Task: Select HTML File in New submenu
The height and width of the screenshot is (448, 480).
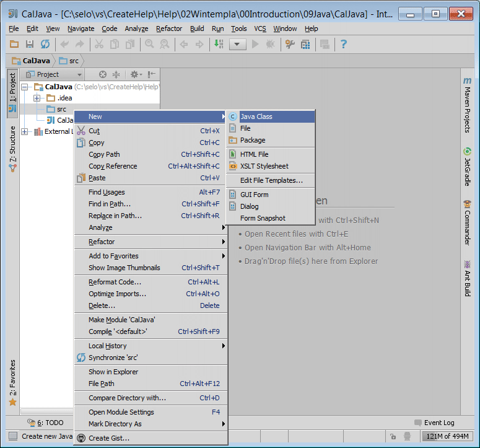Action: pyautogui.click(x=271, y=154)
